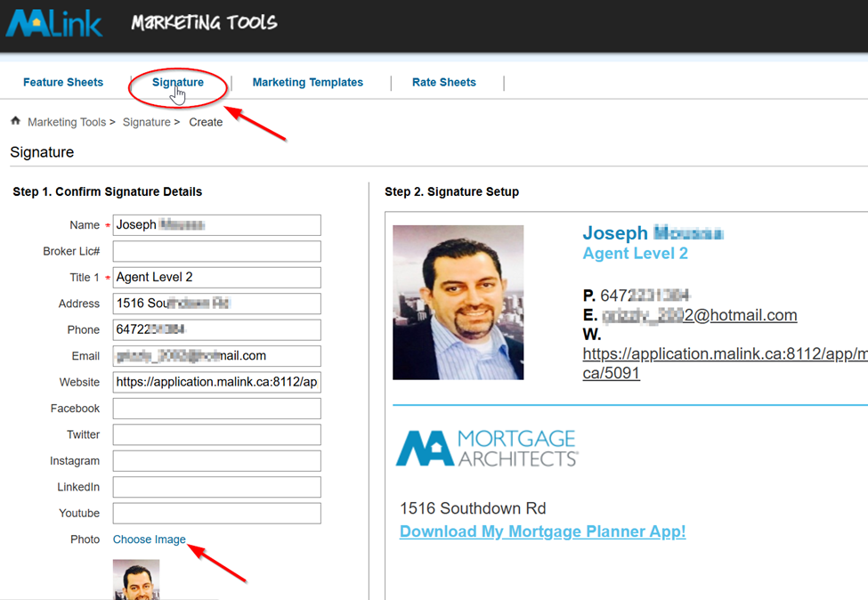Click the small uploaded photo thumbnail
The image size is (868, 600).
(136, 579)
